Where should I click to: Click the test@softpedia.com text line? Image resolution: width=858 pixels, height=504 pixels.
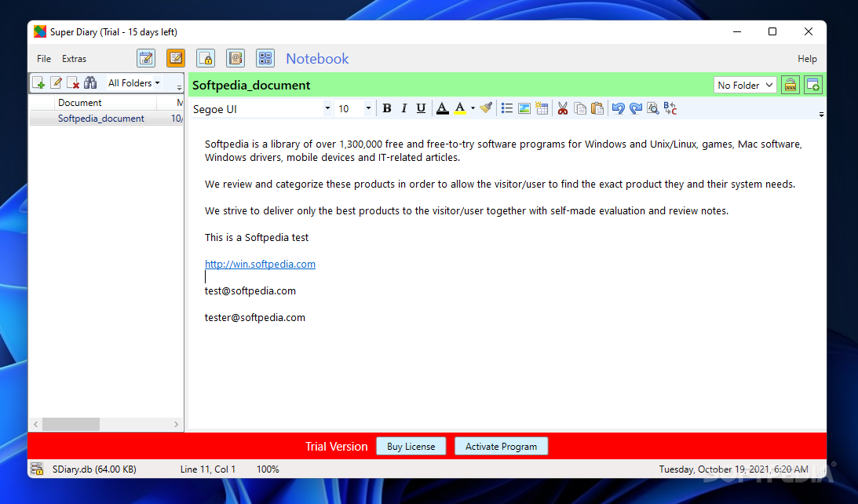click(x=250, y=290)
